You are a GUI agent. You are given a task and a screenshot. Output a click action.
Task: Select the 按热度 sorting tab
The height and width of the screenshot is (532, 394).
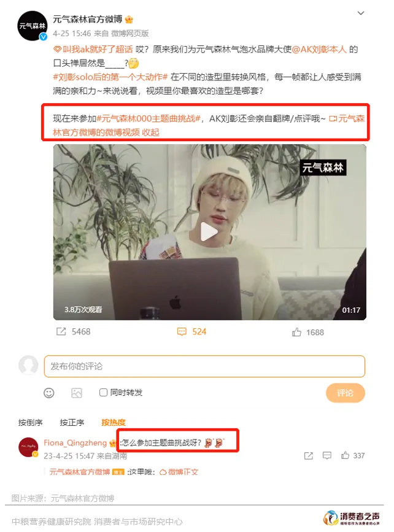[114, 422]
